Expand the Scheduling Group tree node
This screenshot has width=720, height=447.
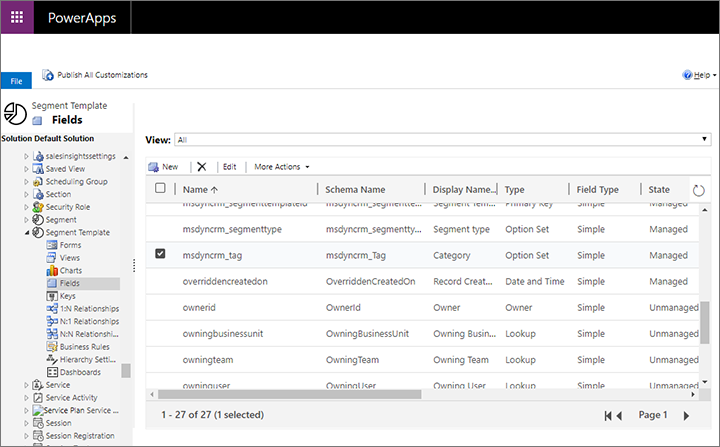pos(26,181)
